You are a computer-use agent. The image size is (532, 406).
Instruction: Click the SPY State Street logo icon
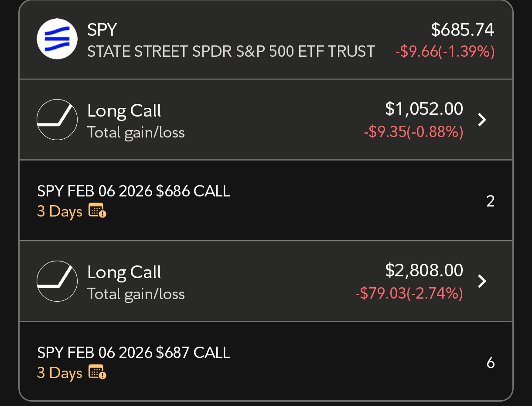point(57,39)
